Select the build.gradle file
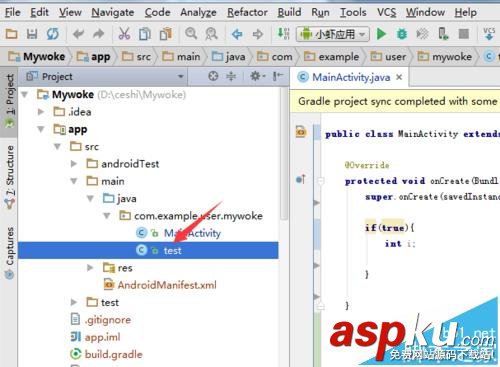This screenshot has width=500, height=367. pos(113,354)
